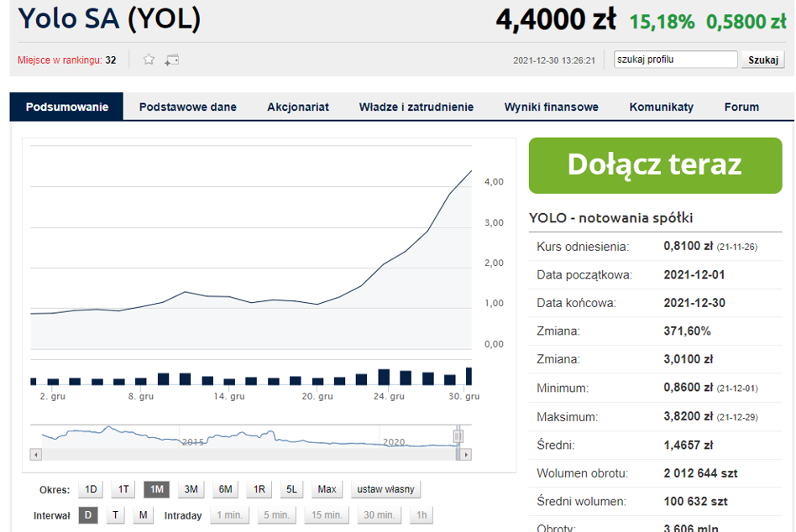Click the 4,4000 zł current price
The width and height of the screenshot is (796, 532).
click(x=556, y=19)
